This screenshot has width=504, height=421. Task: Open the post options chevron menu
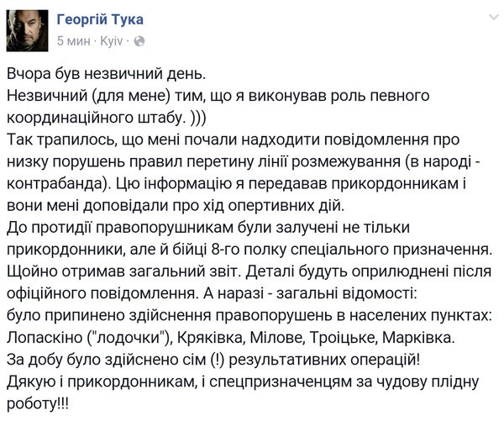click(x=493, y=18)
